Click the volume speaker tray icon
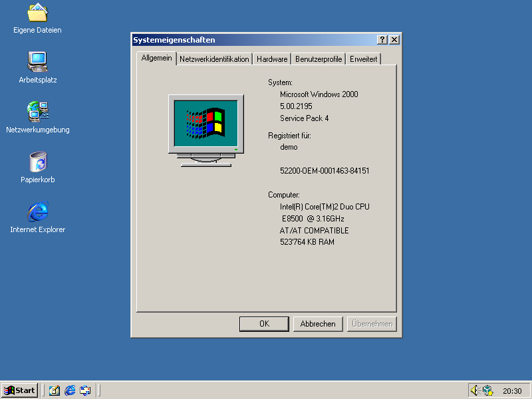Screen dimensions: 532x399 [x=475, y=390]
